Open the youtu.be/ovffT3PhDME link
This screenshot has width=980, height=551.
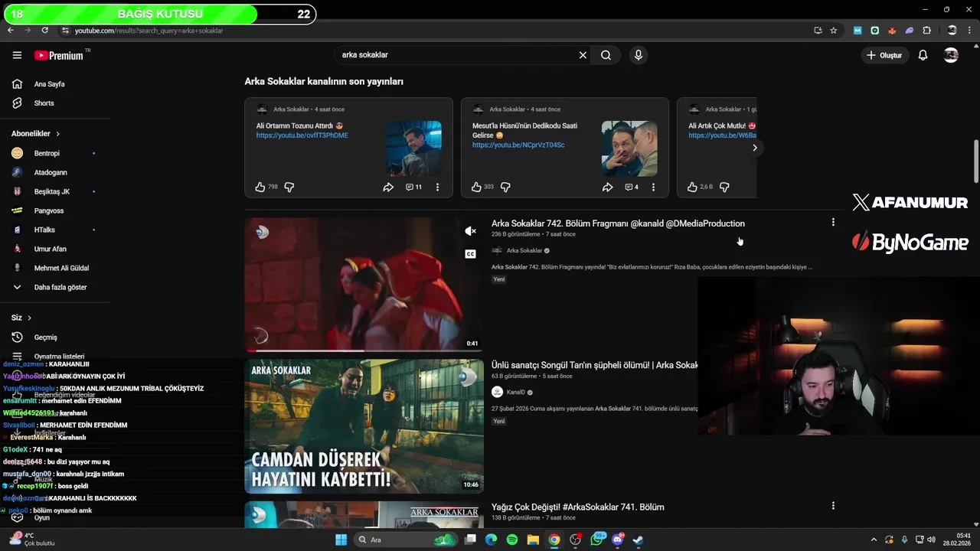[x=302, y=135]
